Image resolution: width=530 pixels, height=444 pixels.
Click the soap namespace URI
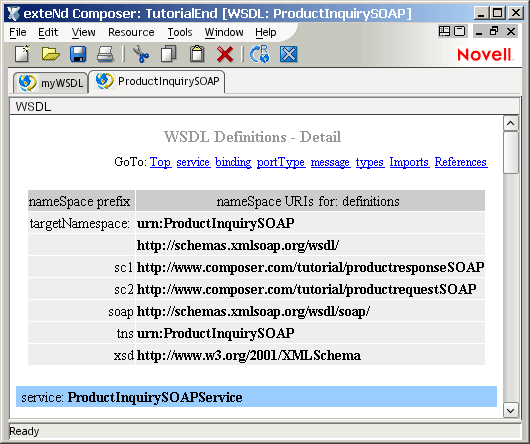pos(254,311)
